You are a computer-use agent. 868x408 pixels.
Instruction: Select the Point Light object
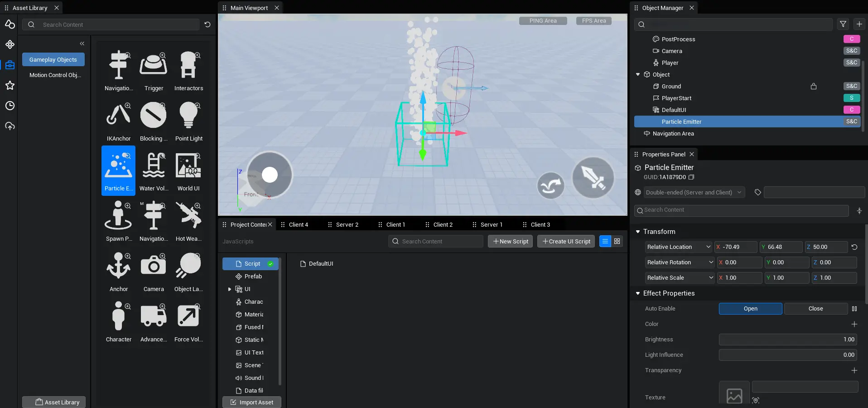[188, 121]
